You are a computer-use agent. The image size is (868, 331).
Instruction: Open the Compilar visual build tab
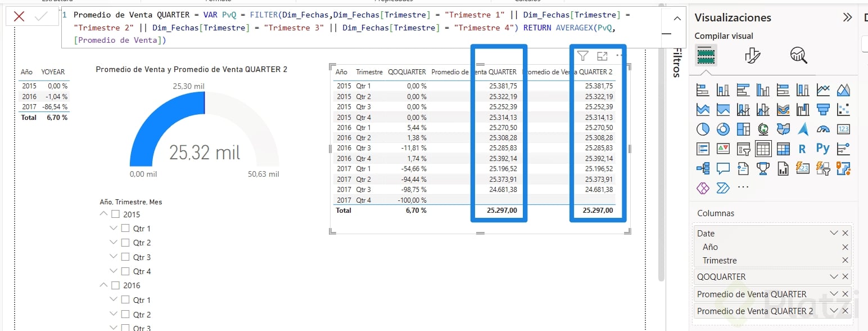click(707, 55)
